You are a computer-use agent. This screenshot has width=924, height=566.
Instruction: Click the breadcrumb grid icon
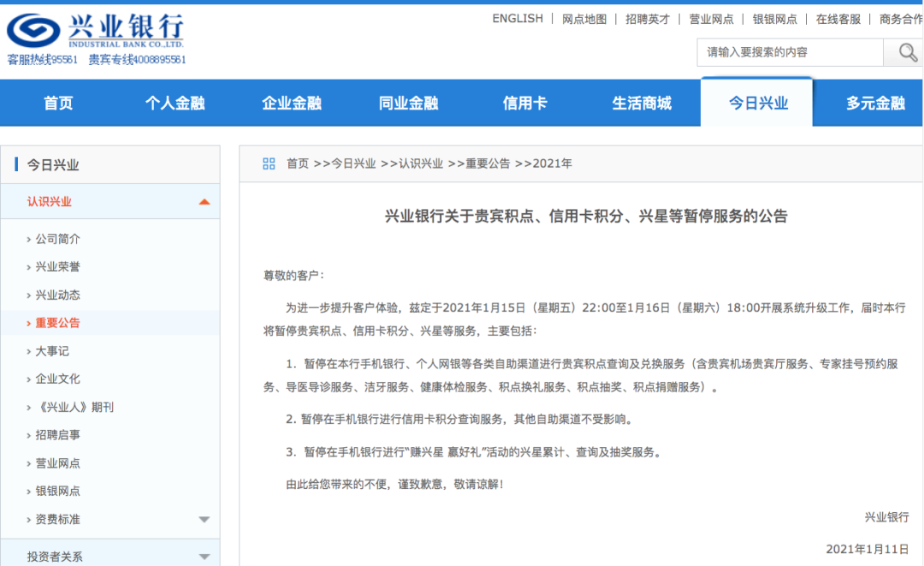click(x=269, y=164)
